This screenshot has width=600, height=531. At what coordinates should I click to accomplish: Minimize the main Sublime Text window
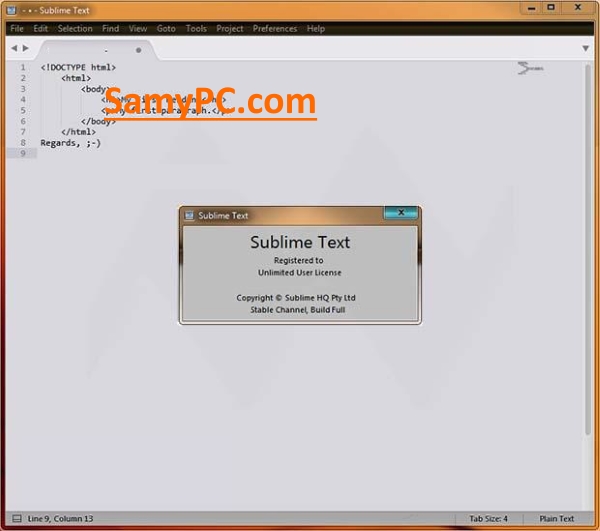coord(531,8)
